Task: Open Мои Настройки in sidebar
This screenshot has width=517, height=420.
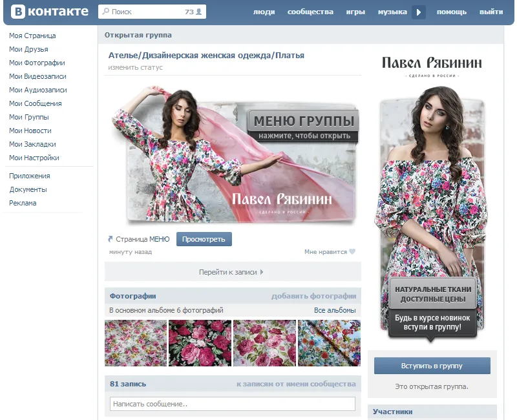Action: (34, 158)
